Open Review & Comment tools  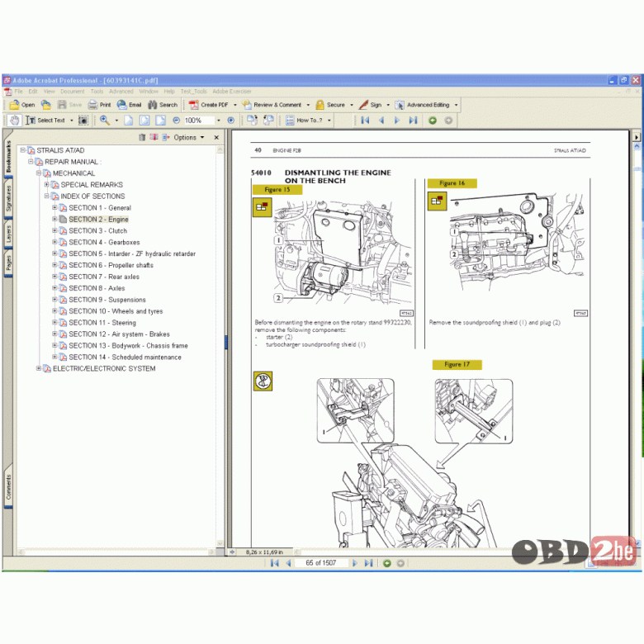click(272, 105)
